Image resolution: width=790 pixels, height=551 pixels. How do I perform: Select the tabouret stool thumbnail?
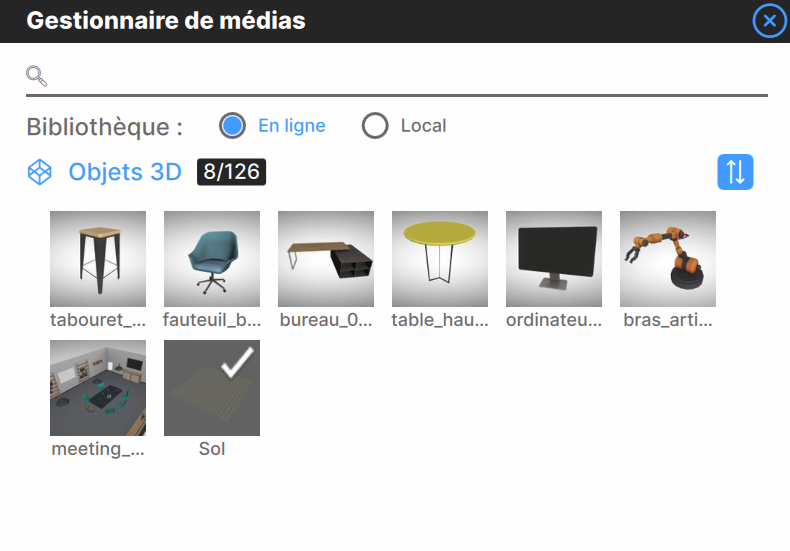pyautogui.click(x=98, y=259)
